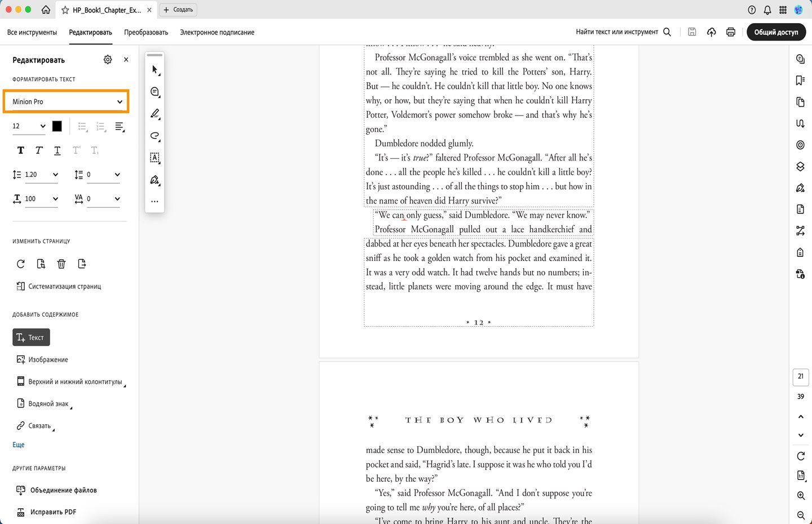Image resolution: width=812 pixels, height=524 pixels.
Task: Choose the Select (arrow) tool
Action: (x=155, y=70)
